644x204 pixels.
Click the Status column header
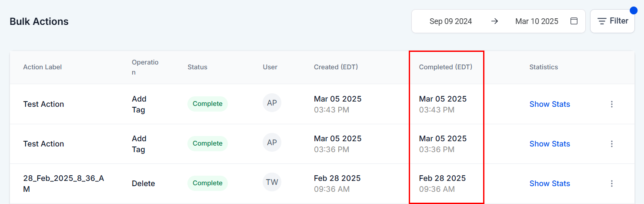pyautogui.click(x=197, y=67)
